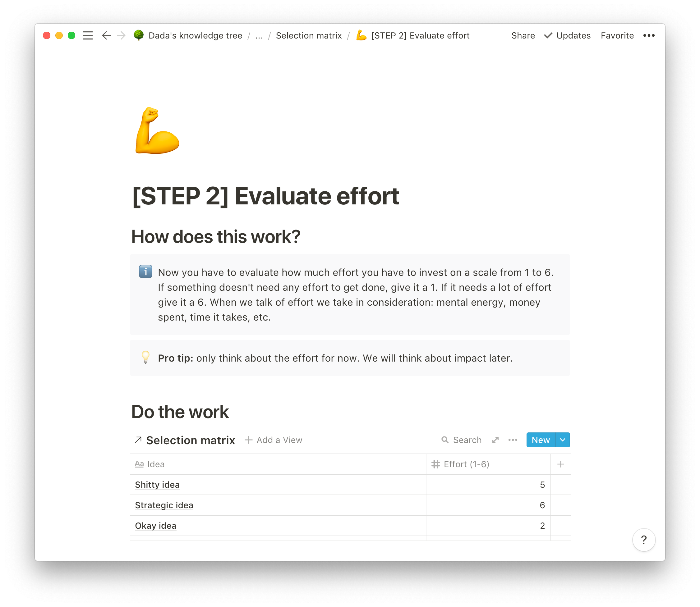The height and width of the screenshot is (607, 700).
Task: Click the flexed bicep page icon
Action: pyautogui.click(x=157, y=131)
